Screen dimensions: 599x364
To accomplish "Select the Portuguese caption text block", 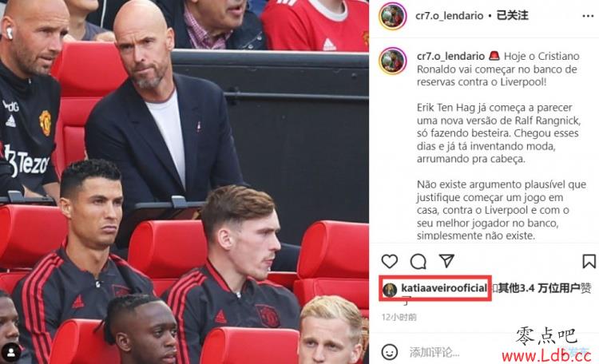I will pyautogui.click(x=502, y=145).
